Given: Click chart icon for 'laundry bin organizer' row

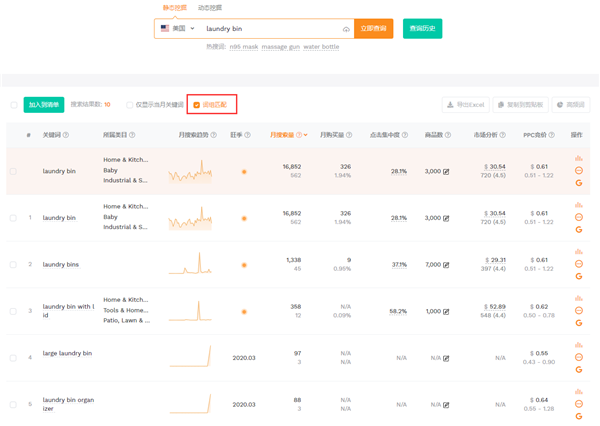Looking at the screenshot, I should click(x=578, y=392).
